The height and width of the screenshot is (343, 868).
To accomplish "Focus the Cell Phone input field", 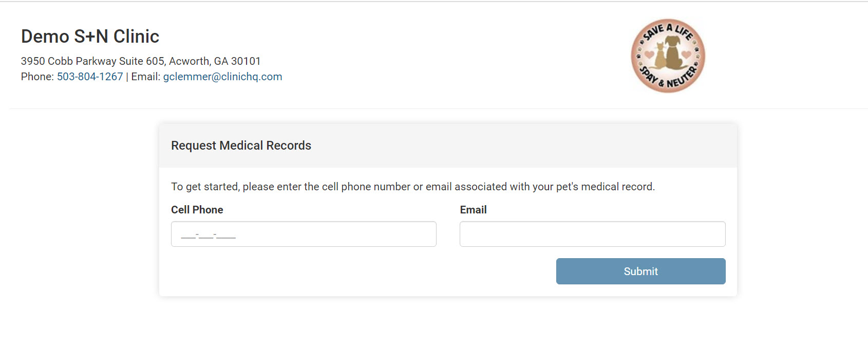I will tap(304, 234).
